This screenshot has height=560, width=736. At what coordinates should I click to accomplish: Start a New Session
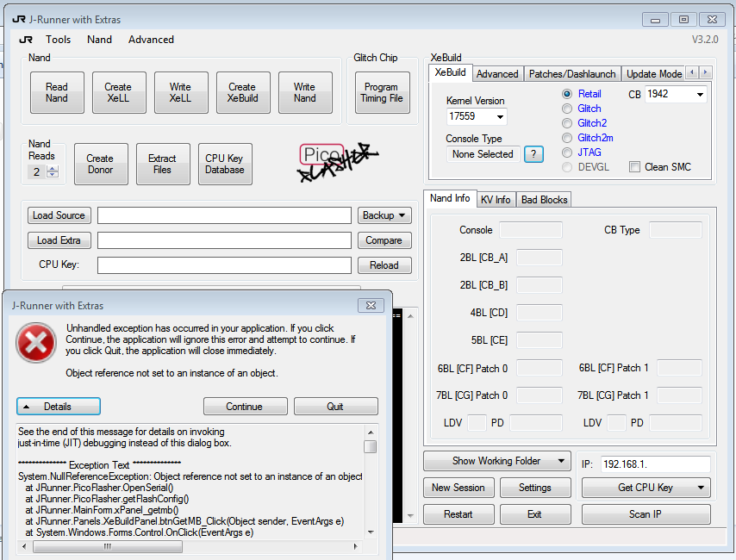pyautogui.click(x=458, y=488)
